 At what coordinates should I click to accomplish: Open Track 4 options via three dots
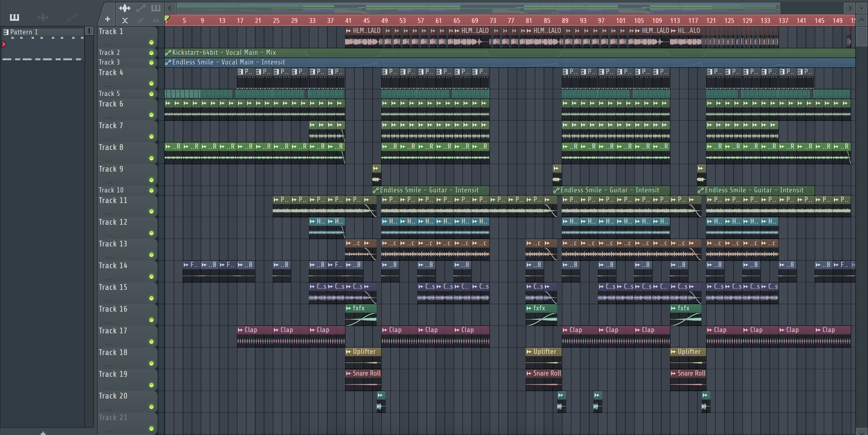108,86
